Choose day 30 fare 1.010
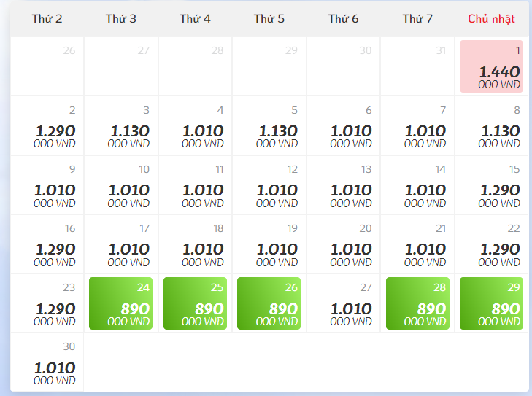 (x=47, y=362)
